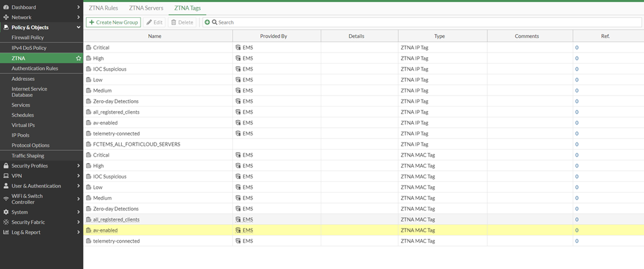The height and width of the screenshot is (269, 644).
Task: Click the green plus filter icon beside Search
Action: coord(207,22)
